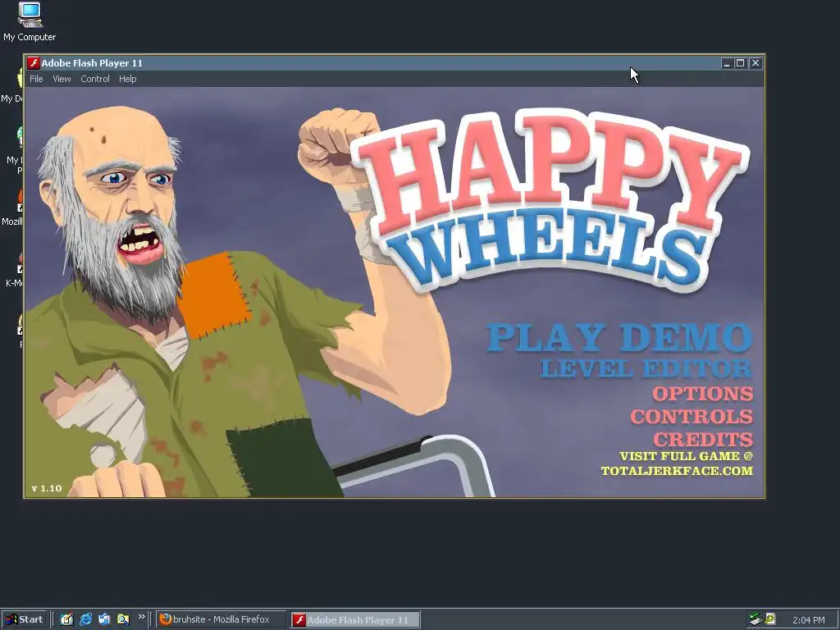Open the LEVEL EDITOR

646,368
